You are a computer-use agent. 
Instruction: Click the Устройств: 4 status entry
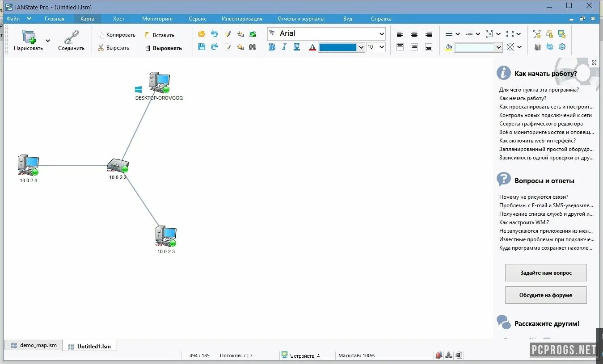[300, 356]
